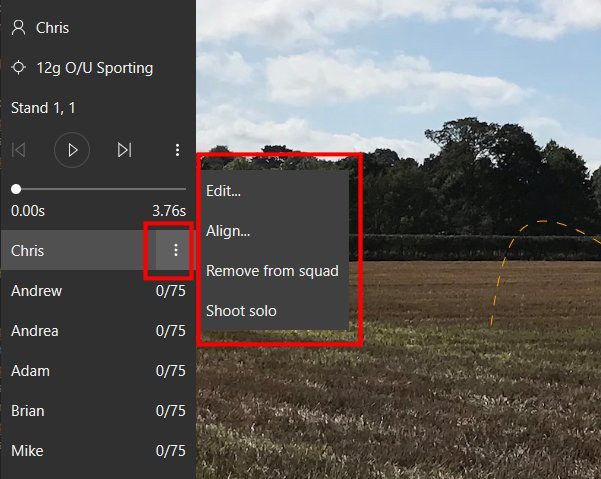This screenshot has width=601, height=479.
Task: Select Shoot solo menu entry
Action: 241,311
